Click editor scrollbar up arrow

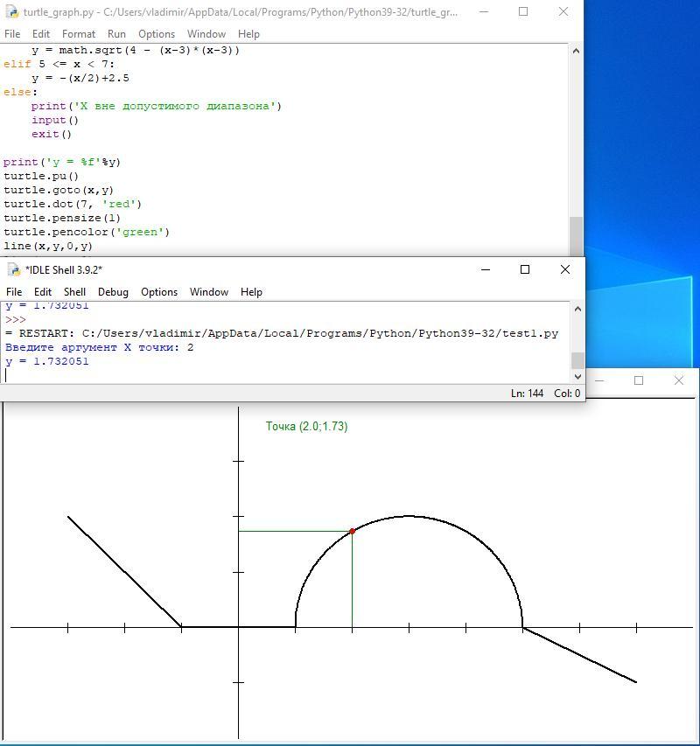coord(576,51)
